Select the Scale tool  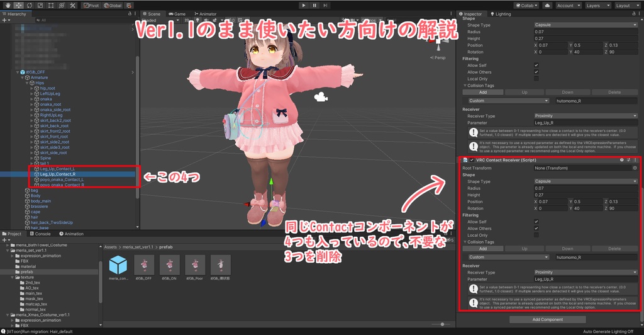coord(40,5)
